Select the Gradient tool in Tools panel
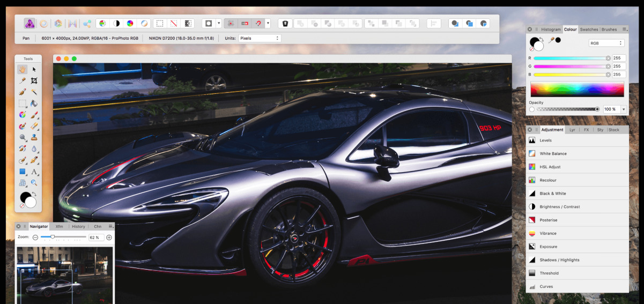644x304 pixels. click(x=23, y=115)
